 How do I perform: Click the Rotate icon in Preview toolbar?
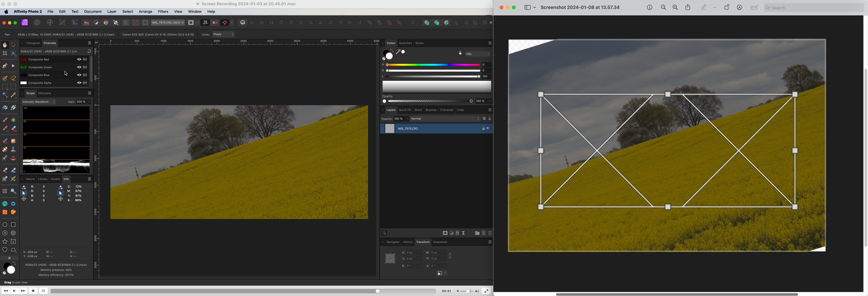[x=727, y=7]
